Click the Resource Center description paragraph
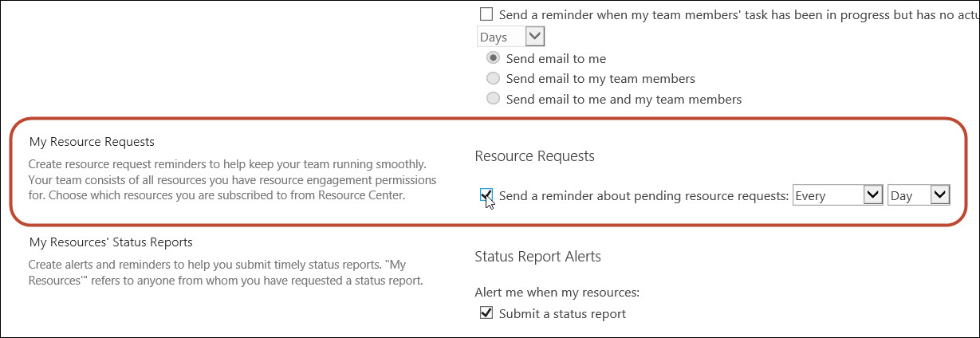The height and width of the screenshot is (338, 980). point(233,179)
